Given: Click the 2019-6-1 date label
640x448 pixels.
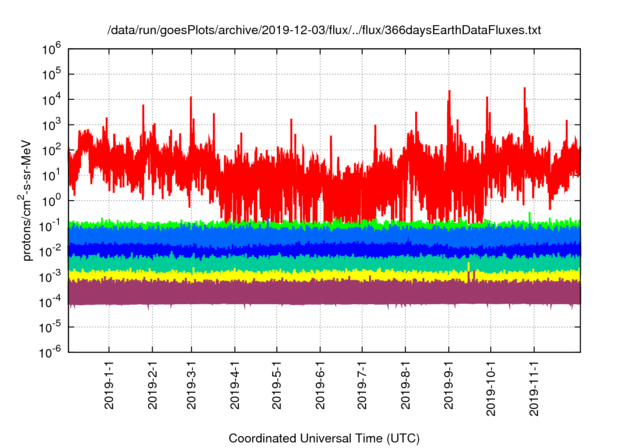Looking at the screenshot, I should point(320,385).
